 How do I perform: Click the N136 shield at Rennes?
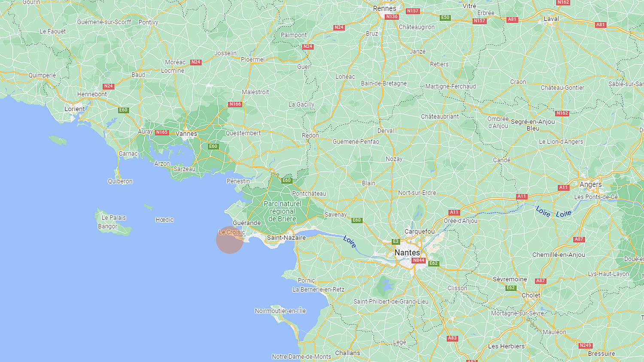coord(392,17)
